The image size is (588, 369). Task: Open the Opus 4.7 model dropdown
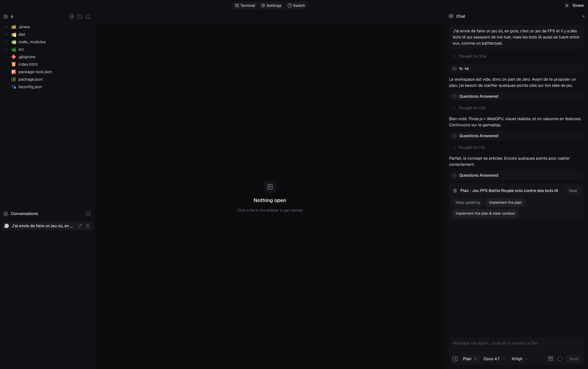click(494, 359)
